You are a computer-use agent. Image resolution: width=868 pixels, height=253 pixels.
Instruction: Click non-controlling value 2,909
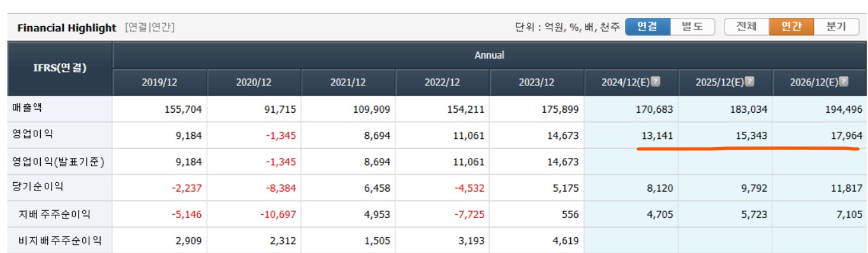[x=188, y=241]
